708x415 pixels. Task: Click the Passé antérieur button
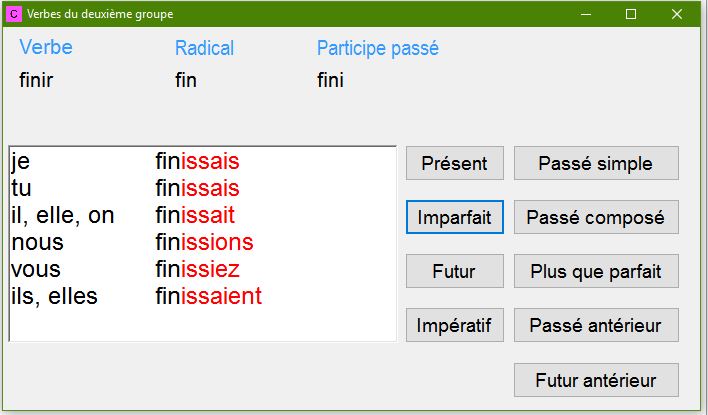596,325
